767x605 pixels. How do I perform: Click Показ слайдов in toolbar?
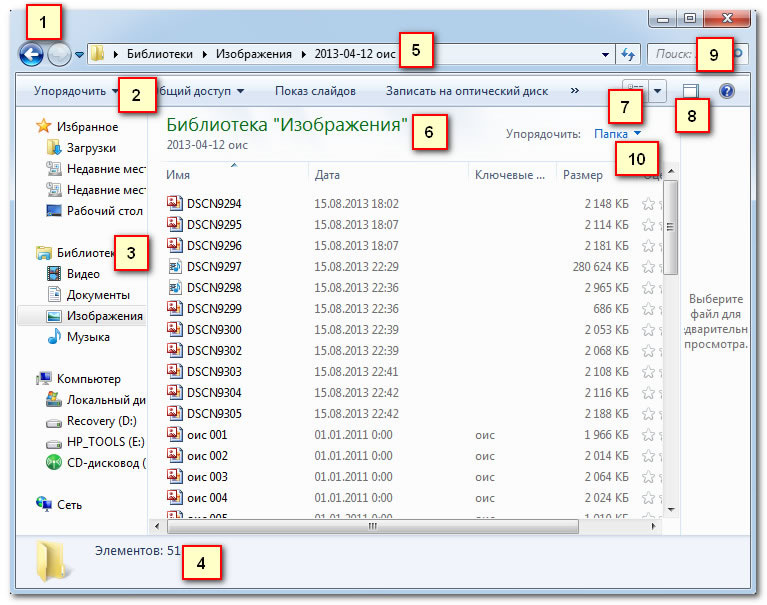[315, 91]
